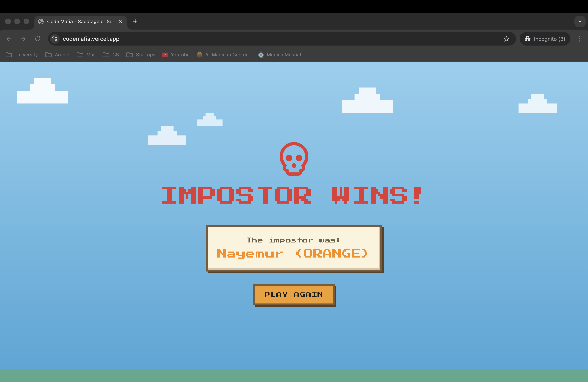Select the Code Mafia tab

point(77,21)
